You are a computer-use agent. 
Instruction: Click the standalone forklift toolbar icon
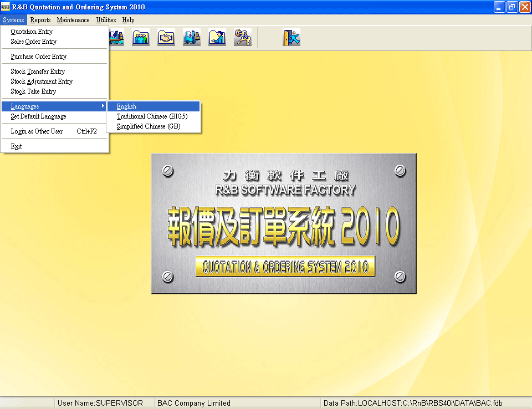pyautogui.click(x=191, y=37)
